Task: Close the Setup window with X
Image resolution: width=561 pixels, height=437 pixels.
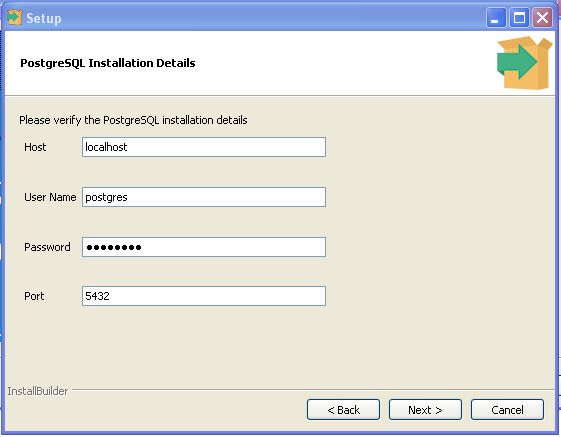Action: coord(542,18)
